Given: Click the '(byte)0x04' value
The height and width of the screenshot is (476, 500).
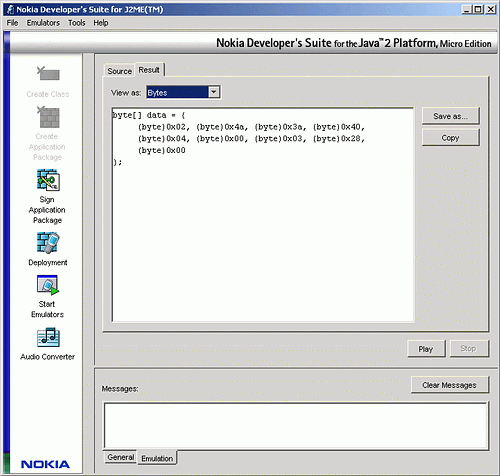Looking at the screenshot, I should (162, 139).
